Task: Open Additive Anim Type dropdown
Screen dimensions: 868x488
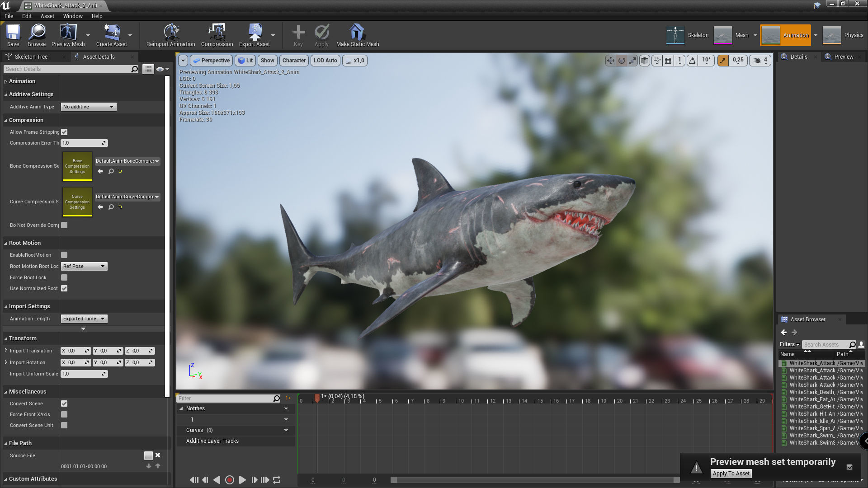Action: 89,107
